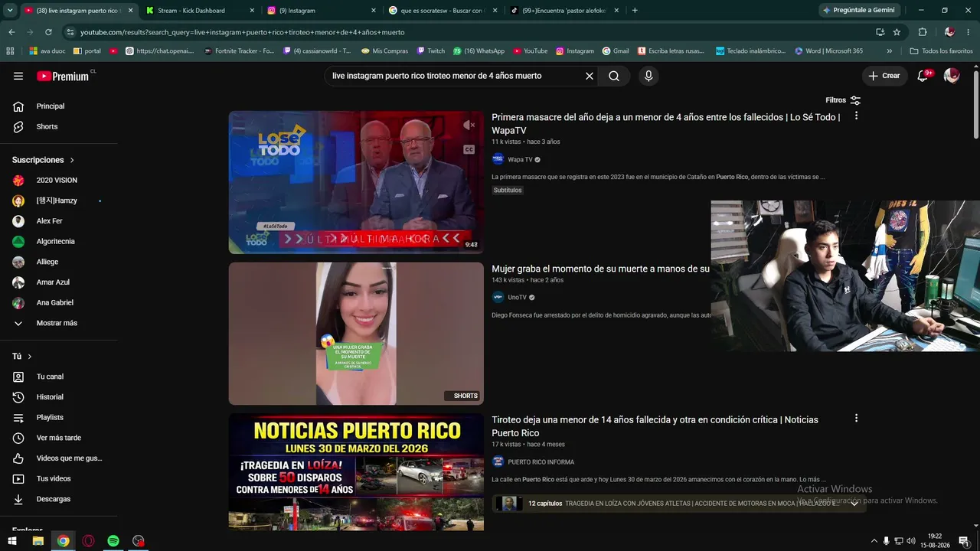Open options for the Tiroteo deja una menor video
This screenshot has width=980, height=551.
(856, 419)
